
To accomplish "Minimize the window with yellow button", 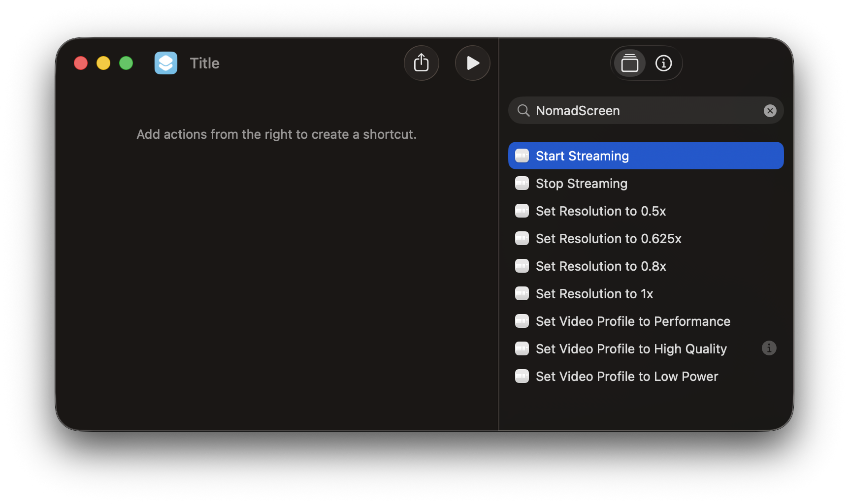I will (103, 63).
